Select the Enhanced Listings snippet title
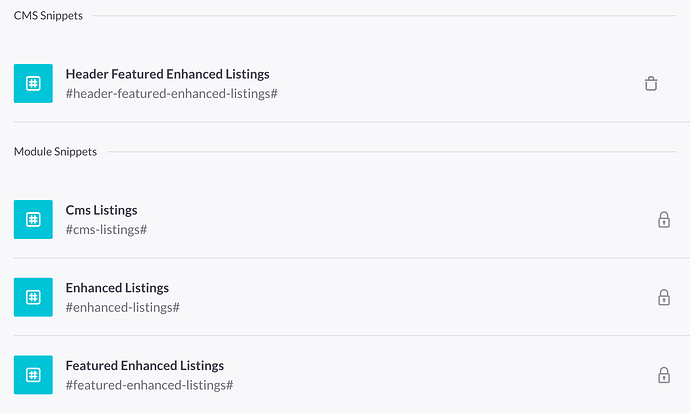This screenshot has height=413, width=690. (x=117, y=288)
